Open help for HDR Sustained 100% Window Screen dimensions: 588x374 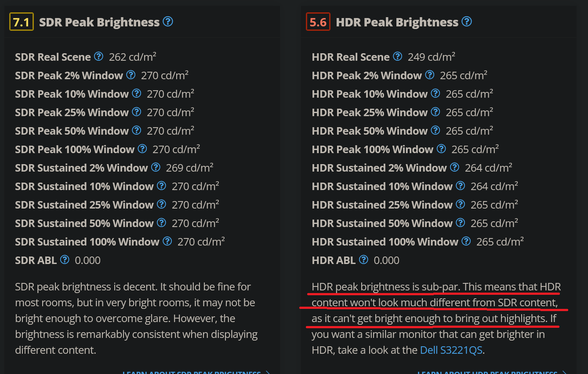[x=466, y=241]
